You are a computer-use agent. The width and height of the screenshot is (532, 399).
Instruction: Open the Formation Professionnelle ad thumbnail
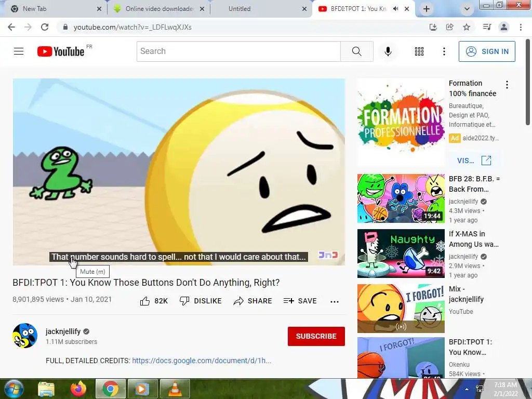pyautogui.click(x=401, y=122)
